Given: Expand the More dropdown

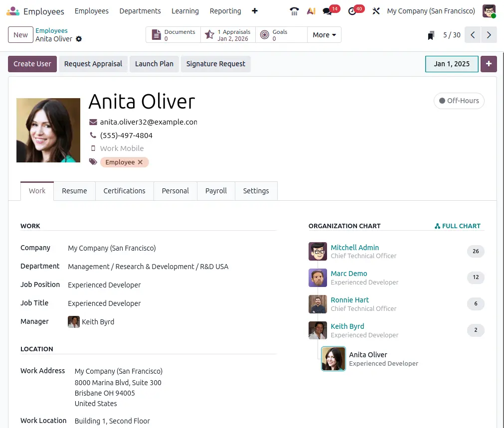Looking at the screenshot, I should 324,35.
